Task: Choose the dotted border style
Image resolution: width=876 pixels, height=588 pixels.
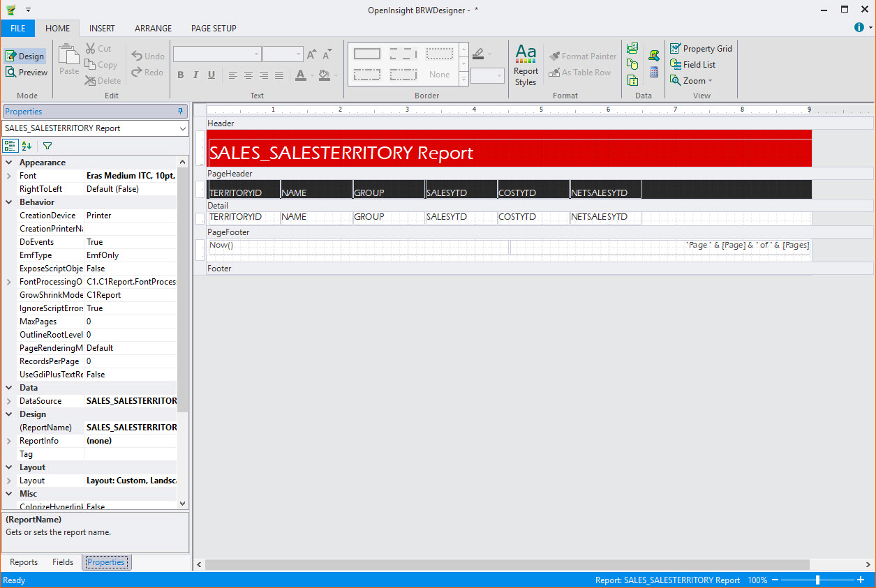Action: 440,54
